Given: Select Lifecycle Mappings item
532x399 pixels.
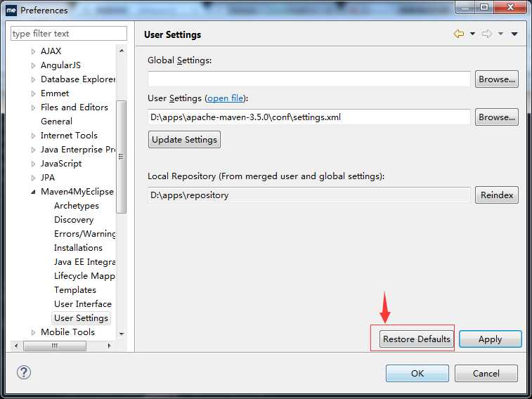Looking at the screenshot, I should tap(84, 276).
